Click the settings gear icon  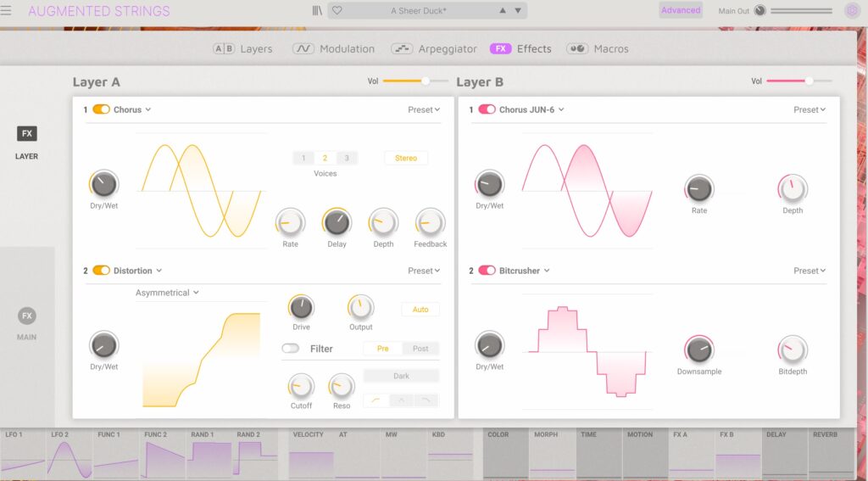[852, 11]
